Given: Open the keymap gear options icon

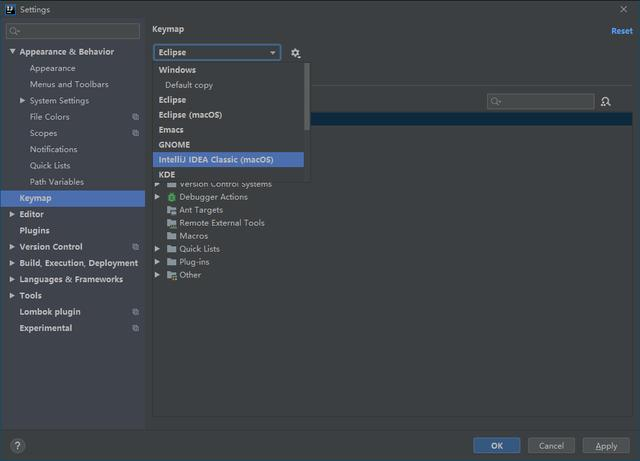Looking at the screenshot, I should pyautogui.click(x=296, y=53).
